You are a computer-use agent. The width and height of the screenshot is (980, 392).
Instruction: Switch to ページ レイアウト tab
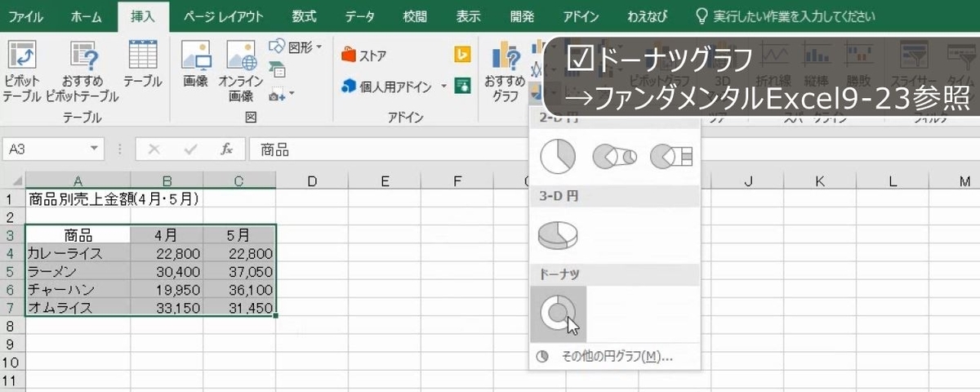click(x=223, y=16)
